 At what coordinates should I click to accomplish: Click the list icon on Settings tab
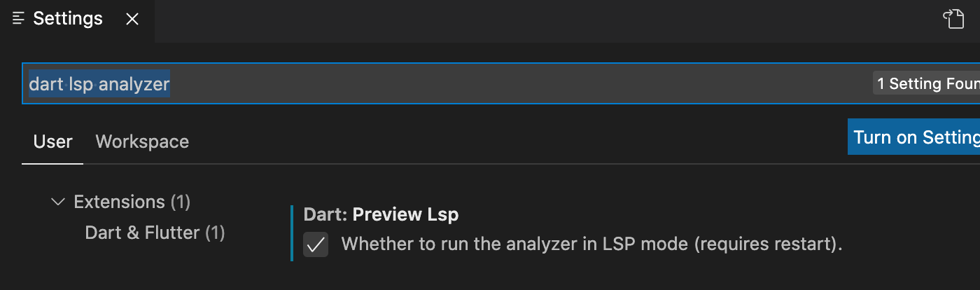coord(19,19)
